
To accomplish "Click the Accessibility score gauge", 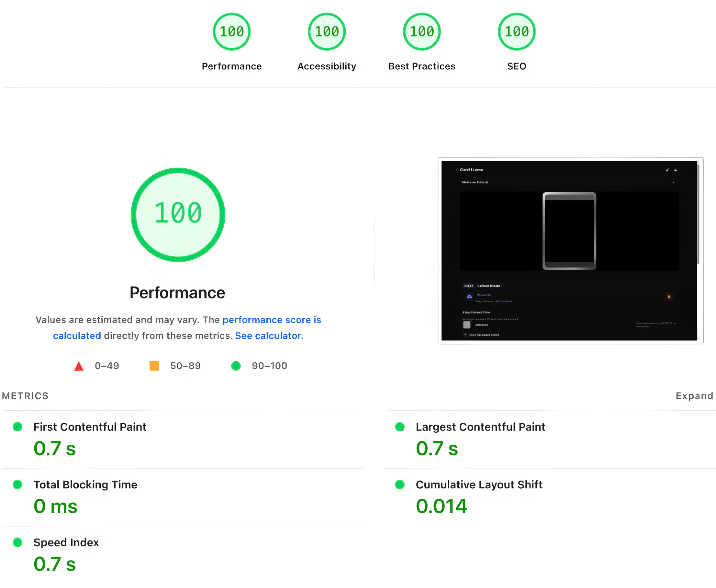I will click(x=326, y=32).
